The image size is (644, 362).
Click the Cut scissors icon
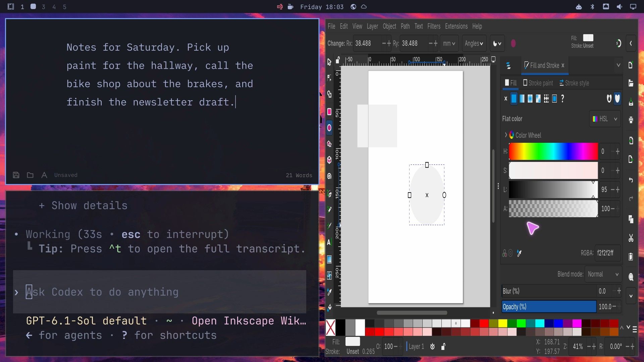tap(631, 238)
